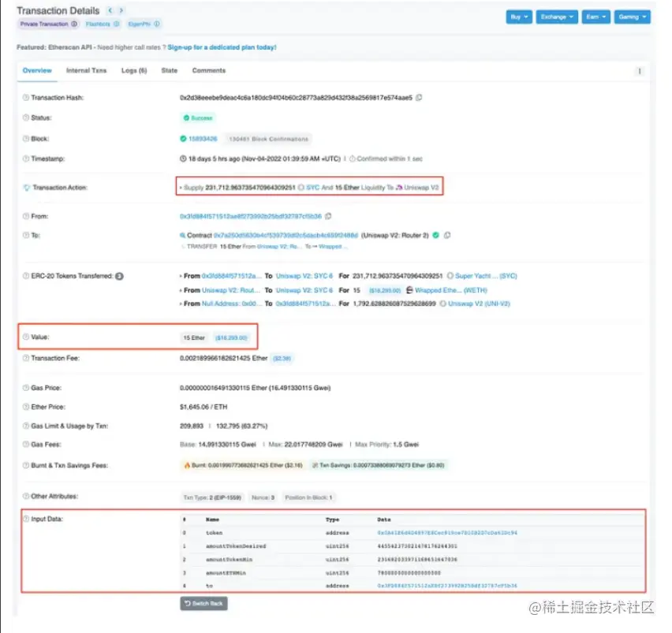Open the Buy dropdown
This screenshot has height=633, width=672.
pos(519,17)
